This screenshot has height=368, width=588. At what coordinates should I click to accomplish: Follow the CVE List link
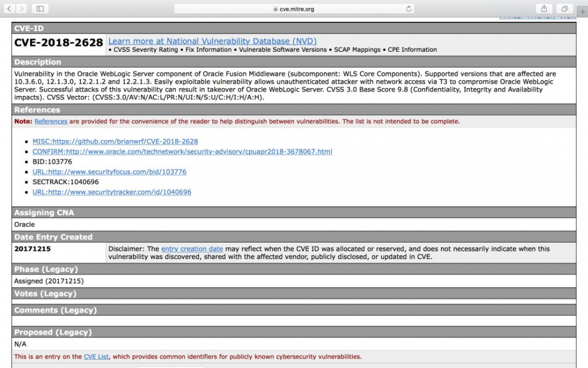tap(96, 357)
